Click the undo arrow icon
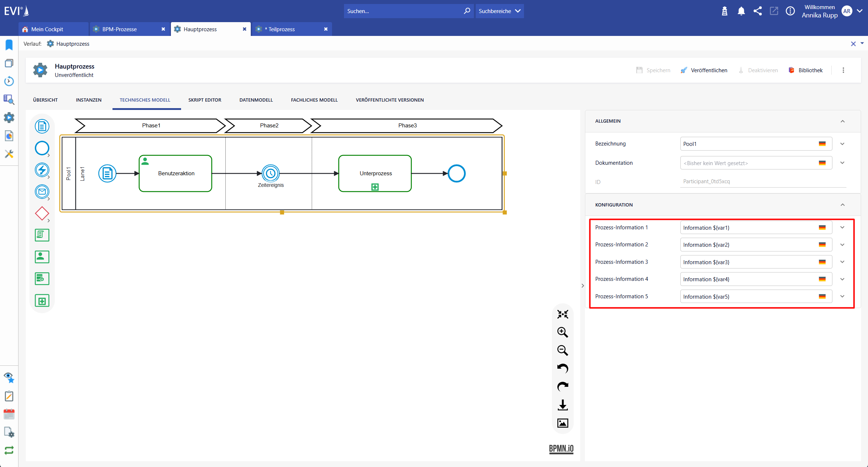Screen dimensions: 868x467 point(562,368)
